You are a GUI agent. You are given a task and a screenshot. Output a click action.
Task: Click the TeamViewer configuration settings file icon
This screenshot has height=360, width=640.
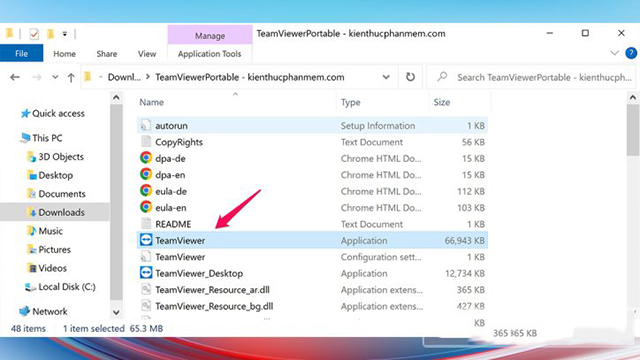click(146, 256)
